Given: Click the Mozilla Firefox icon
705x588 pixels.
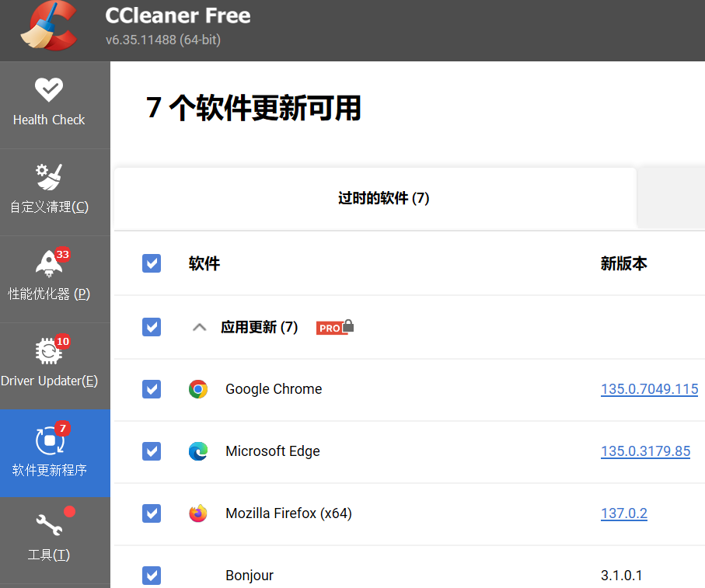Looking at the screenshot, I should tap(198, 513).
